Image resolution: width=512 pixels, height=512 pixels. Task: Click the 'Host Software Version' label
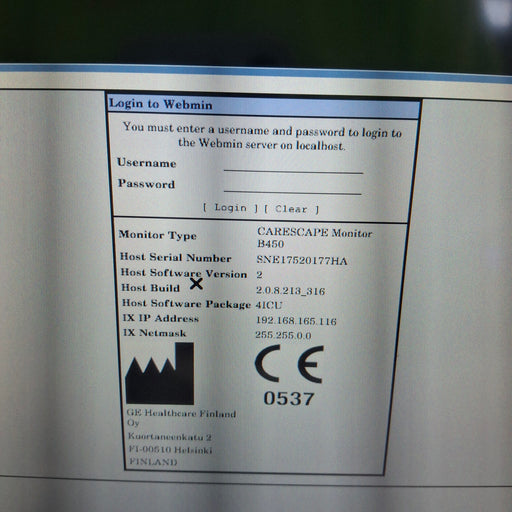(x=184, y=273)
